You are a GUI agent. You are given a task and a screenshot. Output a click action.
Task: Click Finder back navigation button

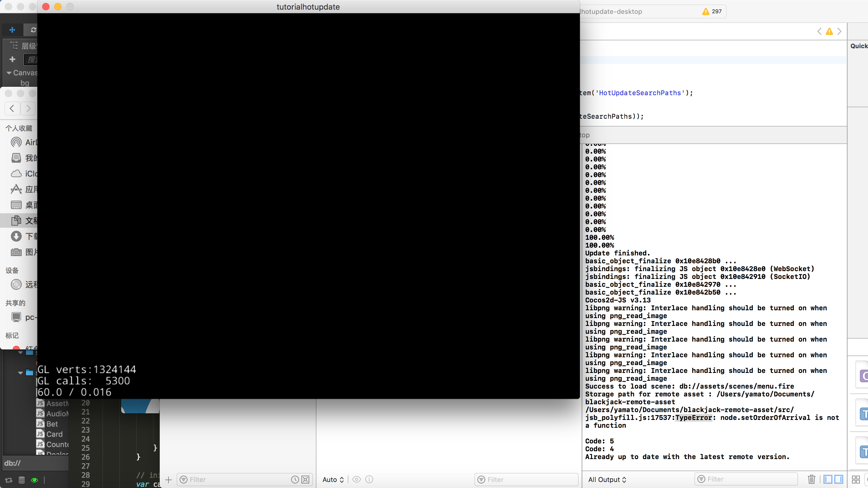[12, 108]
